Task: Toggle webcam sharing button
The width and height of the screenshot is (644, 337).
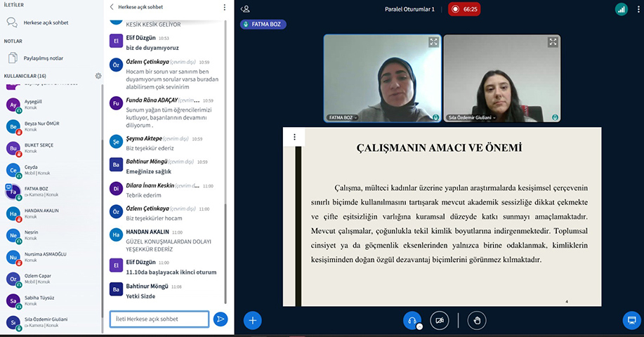Action: coord(440,320)
